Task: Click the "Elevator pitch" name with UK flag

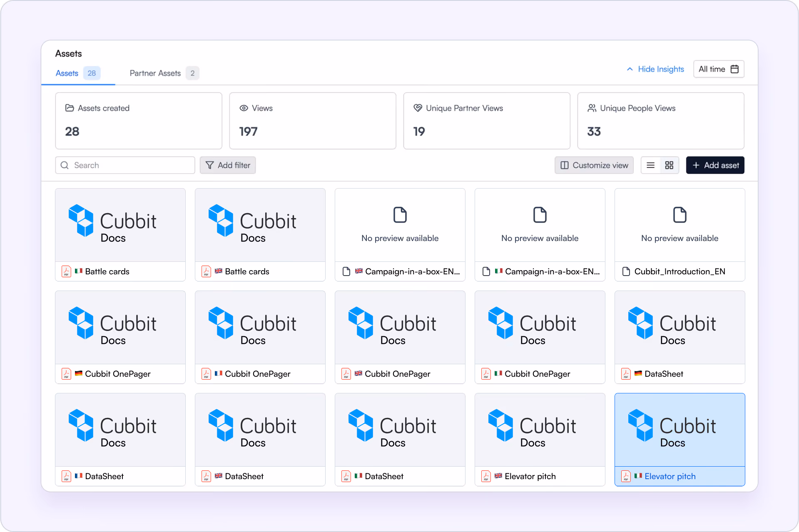Action: (x=530, y=476)
